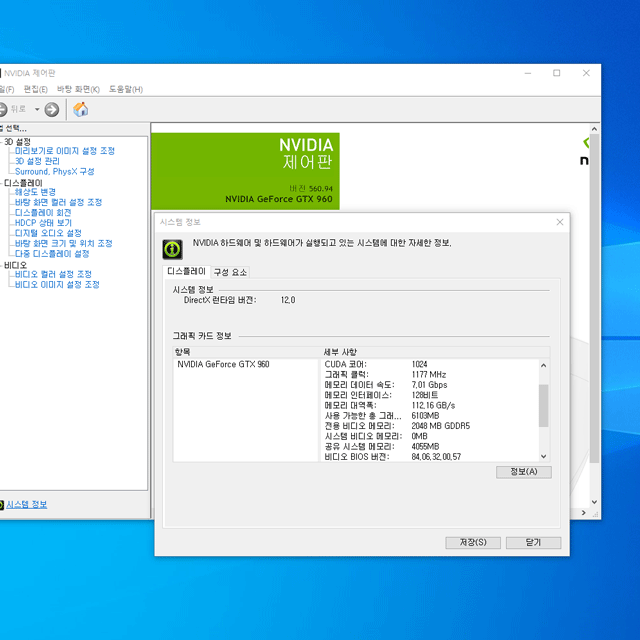Click the DirectX 런타임 버전 value 12.0
Screen dimensions: 640x640
pyautogui.click(x=288, y=300)
